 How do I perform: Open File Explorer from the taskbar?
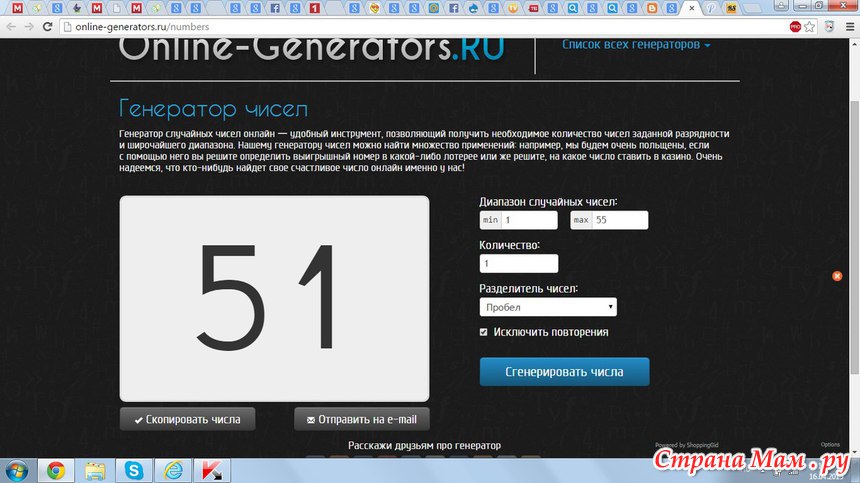[x=95, y=470]
